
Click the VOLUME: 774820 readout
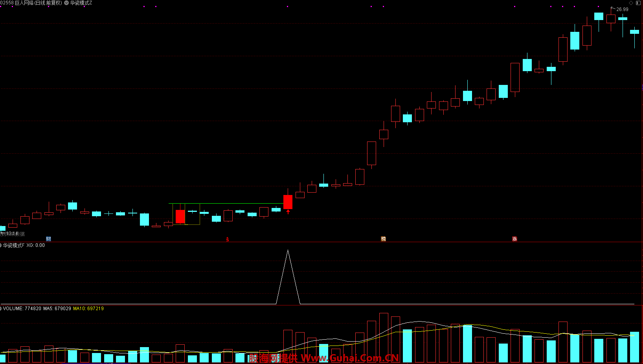click(22, 309)
